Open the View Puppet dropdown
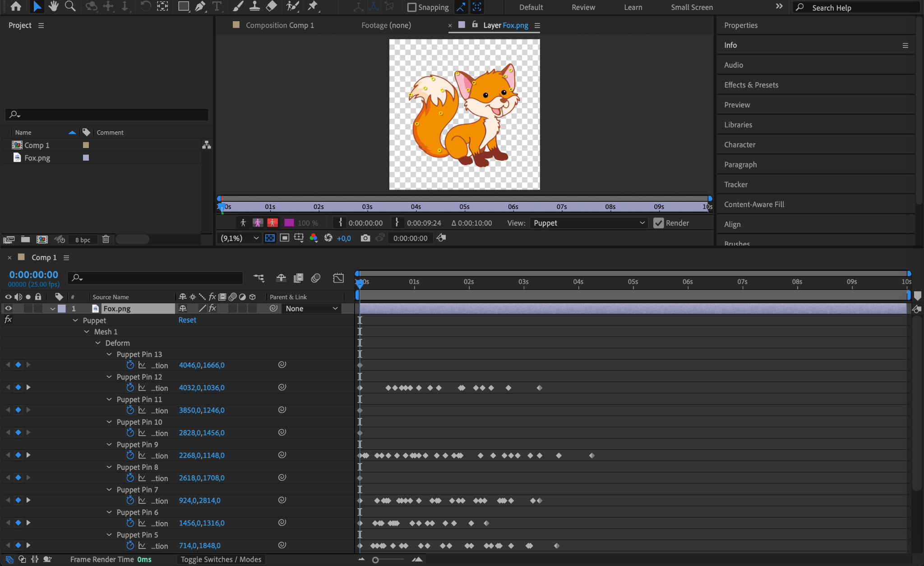Viewport: 924px width, 566px height. coord(589,223)
